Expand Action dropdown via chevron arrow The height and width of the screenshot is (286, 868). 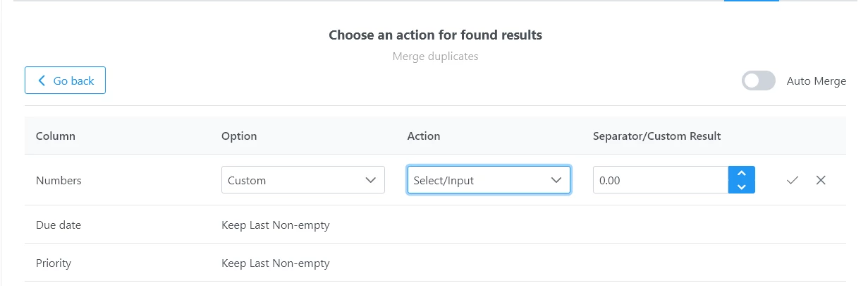pos(557,180)
